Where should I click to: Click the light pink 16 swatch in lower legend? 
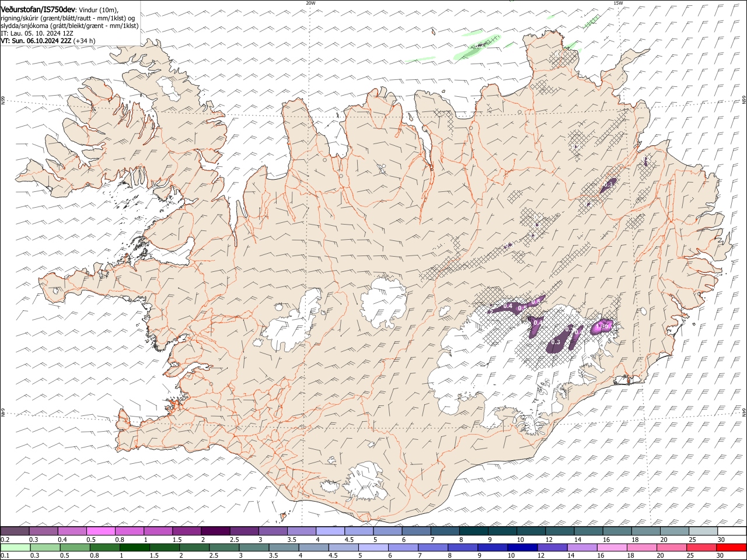pos(612,547)
